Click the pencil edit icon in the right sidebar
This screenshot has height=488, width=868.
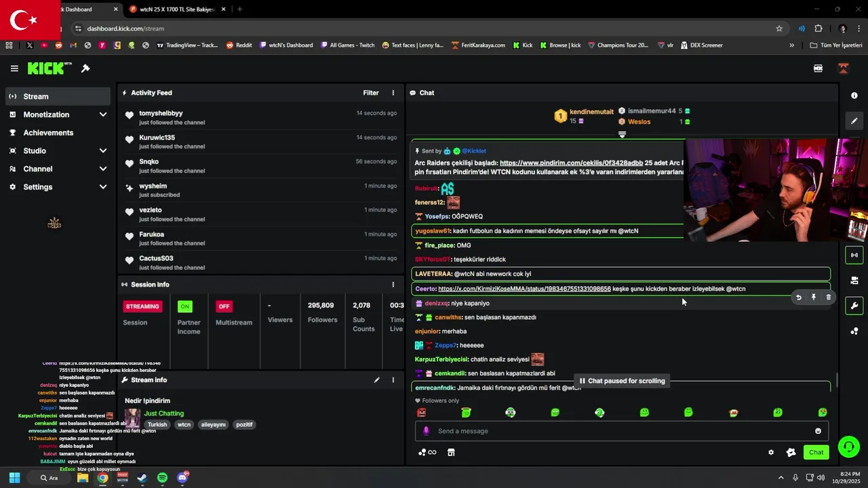[854, 121]
